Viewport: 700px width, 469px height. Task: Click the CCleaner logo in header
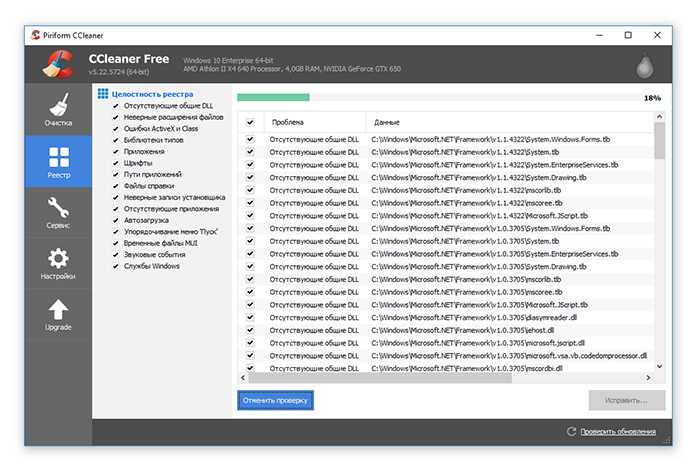pos(58,64)
